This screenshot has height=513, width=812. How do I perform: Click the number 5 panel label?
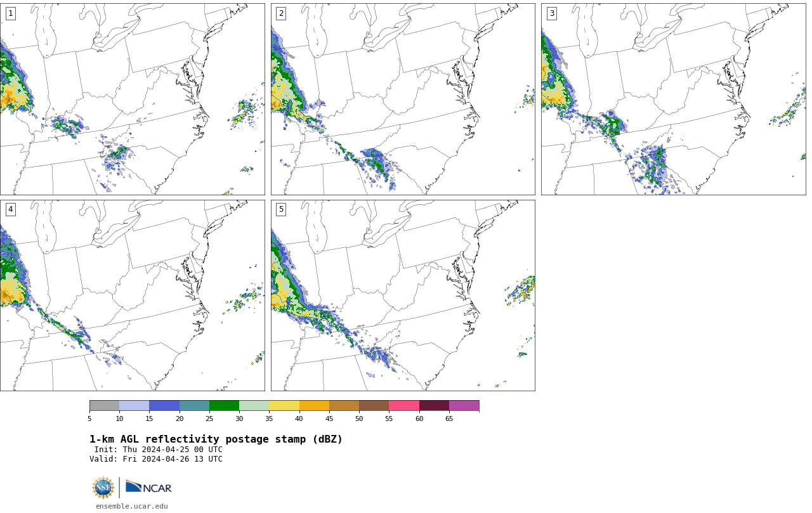281,209
